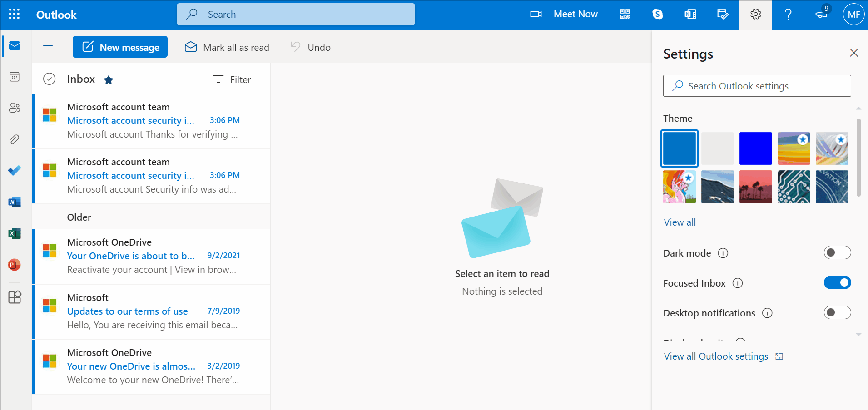Open the Calendar from the left sidebar
Screen dimensions: 868x410
14,77
